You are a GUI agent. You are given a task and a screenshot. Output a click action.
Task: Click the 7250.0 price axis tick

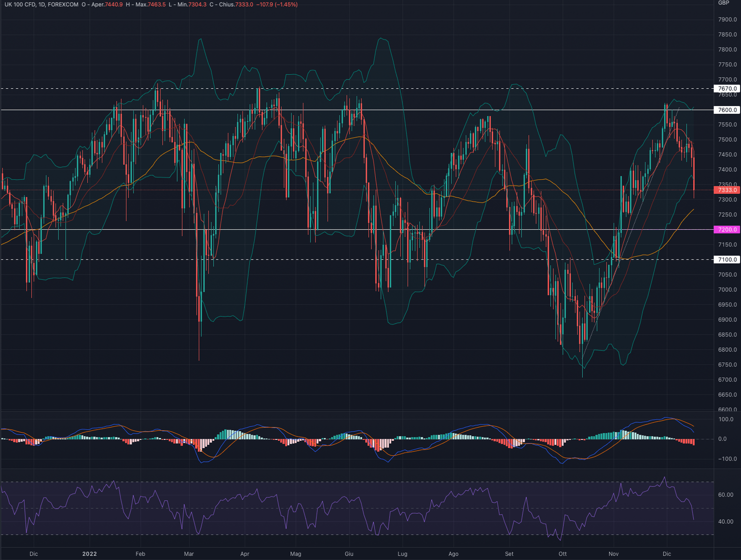pos(727,215)
